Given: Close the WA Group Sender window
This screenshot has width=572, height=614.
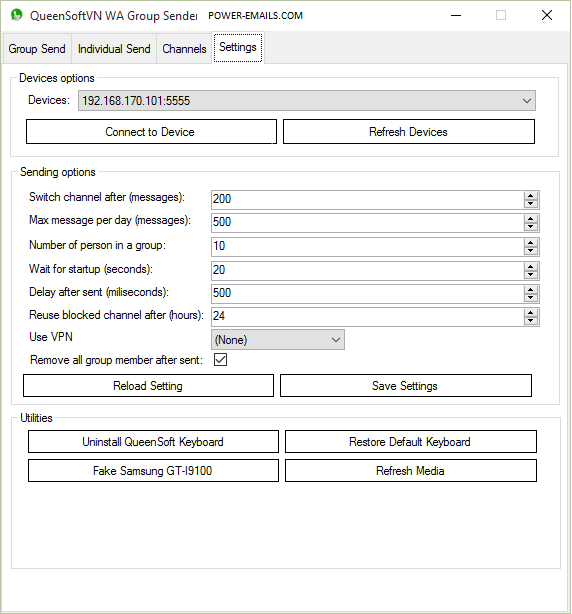Looking at the screenshot, I should click(x=547, y=16).
